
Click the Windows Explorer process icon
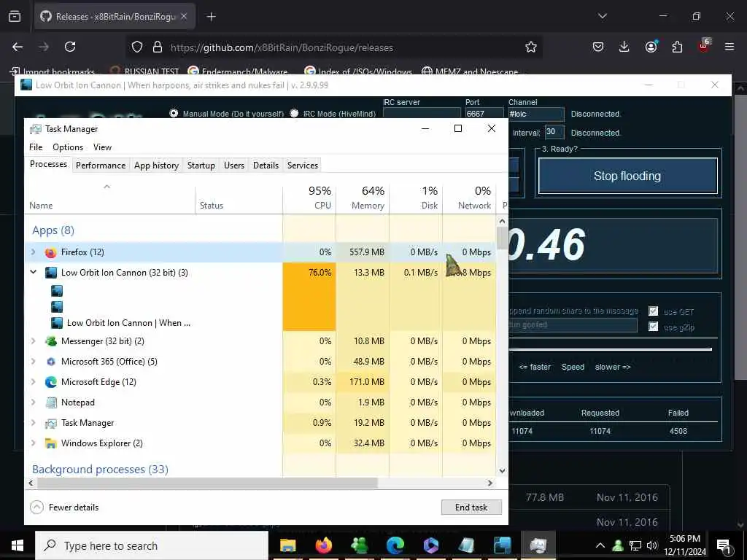point(50,443)
